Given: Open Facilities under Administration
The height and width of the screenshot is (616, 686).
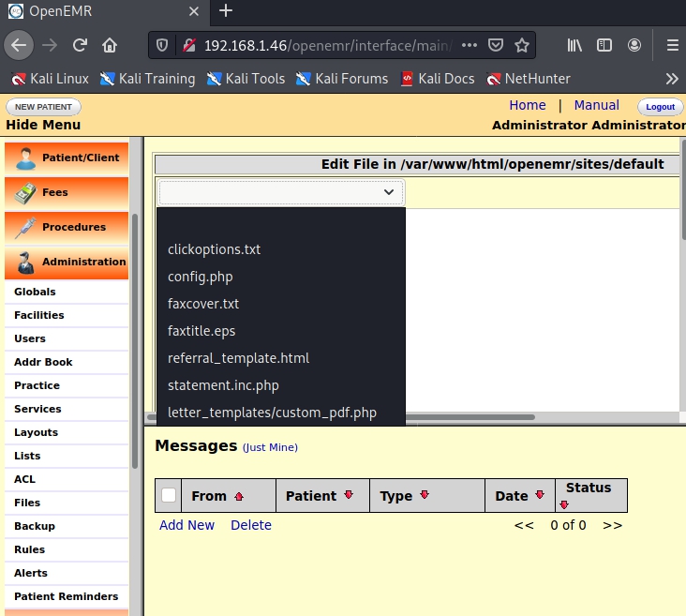Looking at the screenshot, I should (39, 315).
